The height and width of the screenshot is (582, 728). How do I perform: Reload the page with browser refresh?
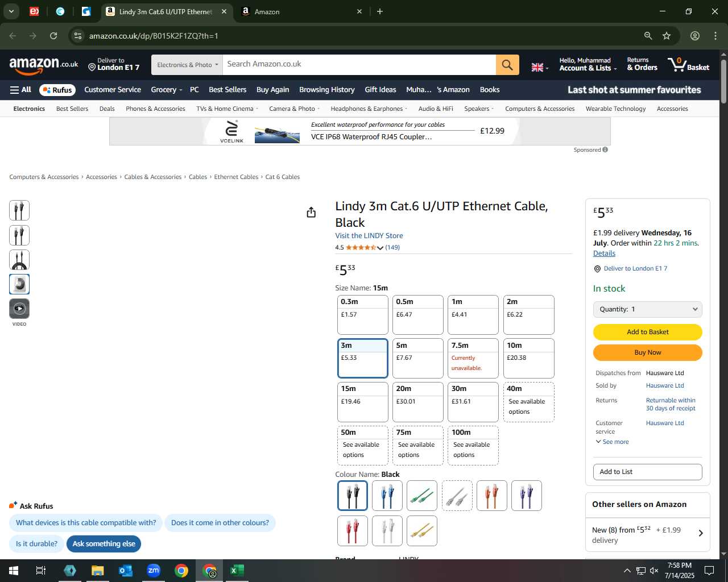(53, 36)
